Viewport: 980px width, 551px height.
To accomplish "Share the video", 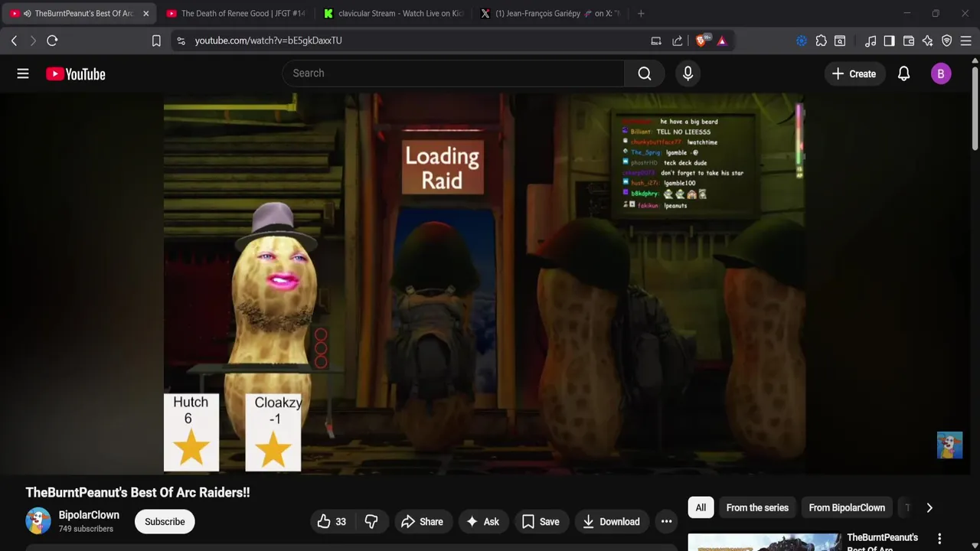I will [x=422, y=522].
